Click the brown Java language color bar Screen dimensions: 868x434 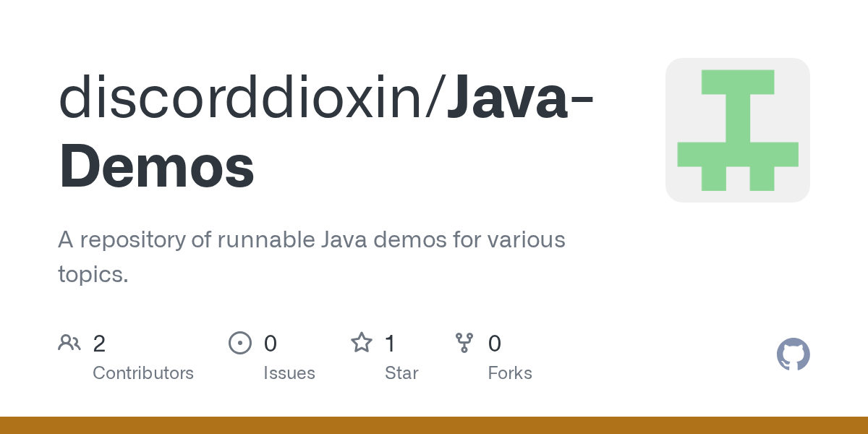coord(434,425)
